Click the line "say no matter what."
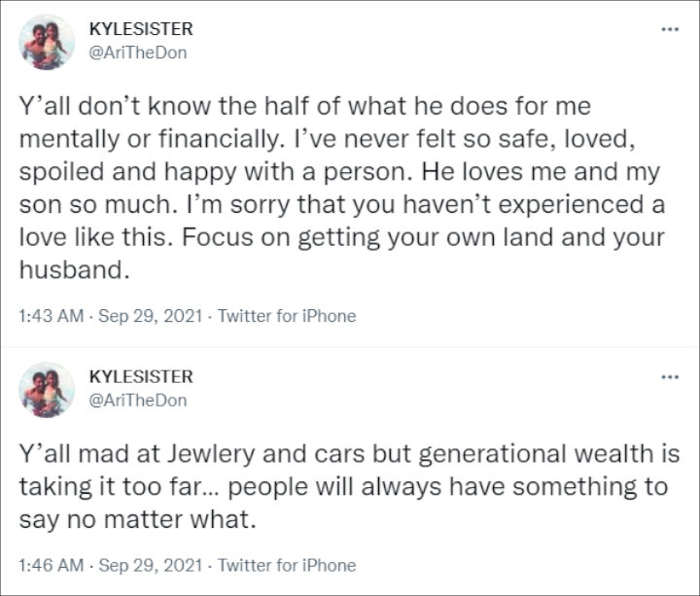 coord(137,519)
